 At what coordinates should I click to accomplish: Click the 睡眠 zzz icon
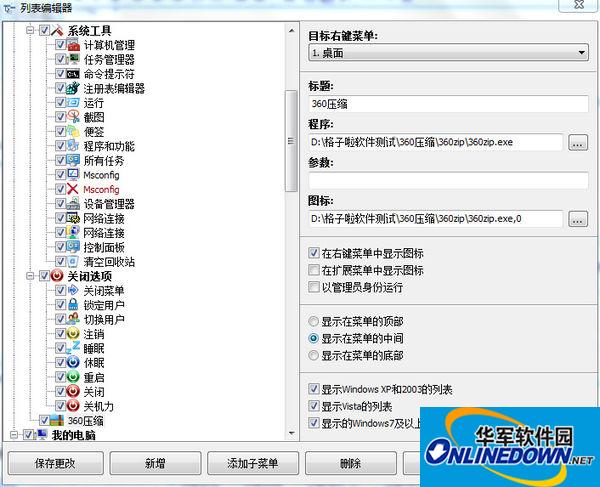coord(73,348)
